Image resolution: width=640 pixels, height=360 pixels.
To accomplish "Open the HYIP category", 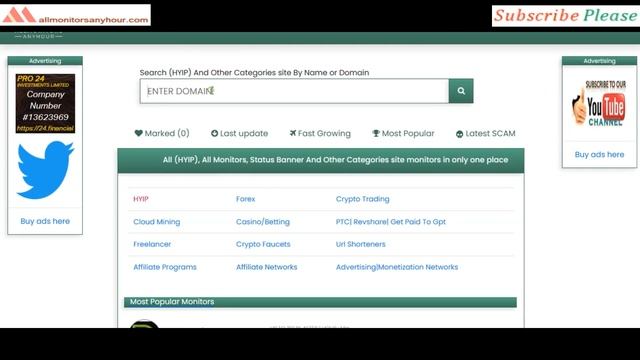I will pos(141,199).
